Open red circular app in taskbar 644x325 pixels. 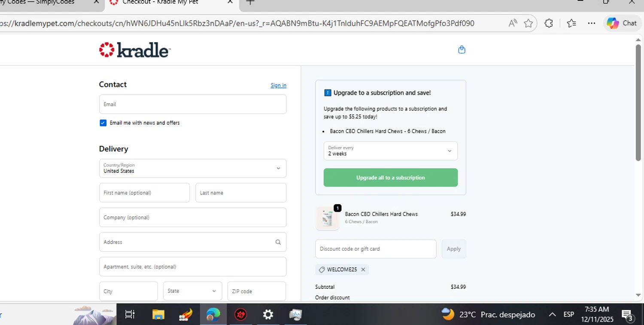pyautogui.click(x=241, y=315)
